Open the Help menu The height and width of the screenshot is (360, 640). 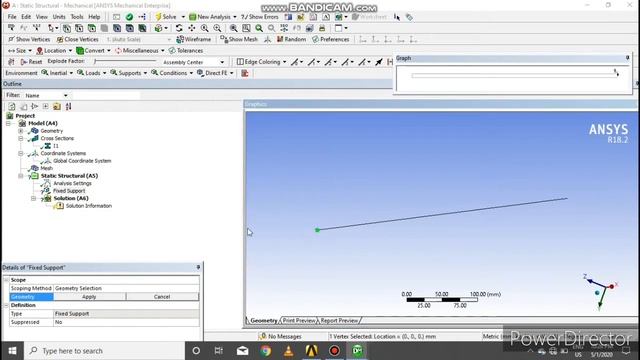click(94, 17)
